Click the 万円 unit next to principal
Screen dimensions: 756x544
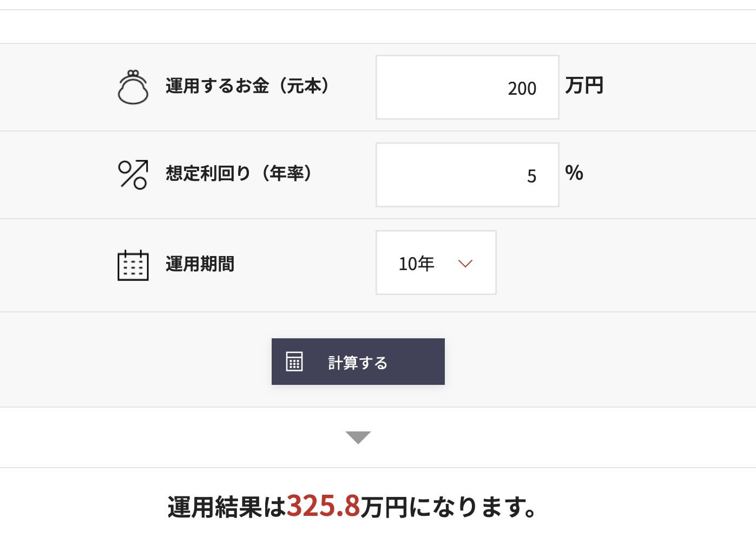pos(584,86)
